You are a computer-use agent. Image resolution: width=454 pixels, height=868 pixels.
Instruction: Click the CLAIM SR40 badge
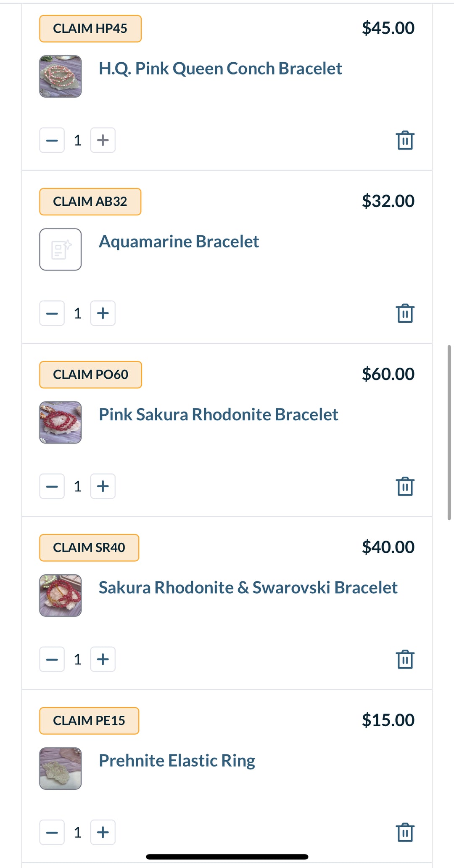tap(89, 547)
